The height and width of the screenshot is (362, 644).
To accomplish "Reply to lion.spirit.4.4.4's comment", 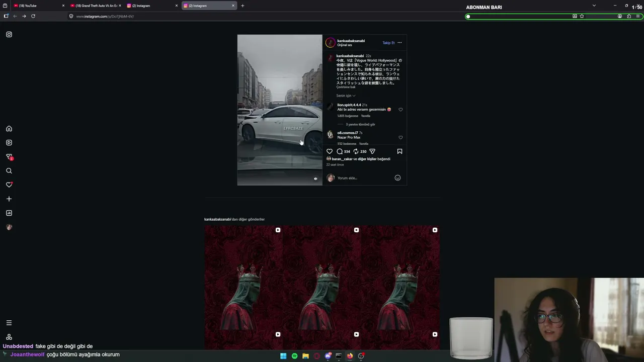I will pyautogui.click(x=366, y=116).
